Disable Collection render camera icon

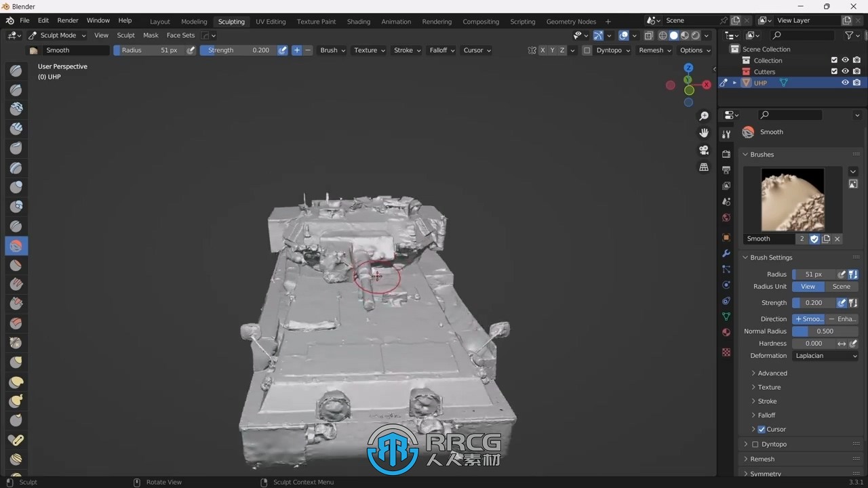857,60
